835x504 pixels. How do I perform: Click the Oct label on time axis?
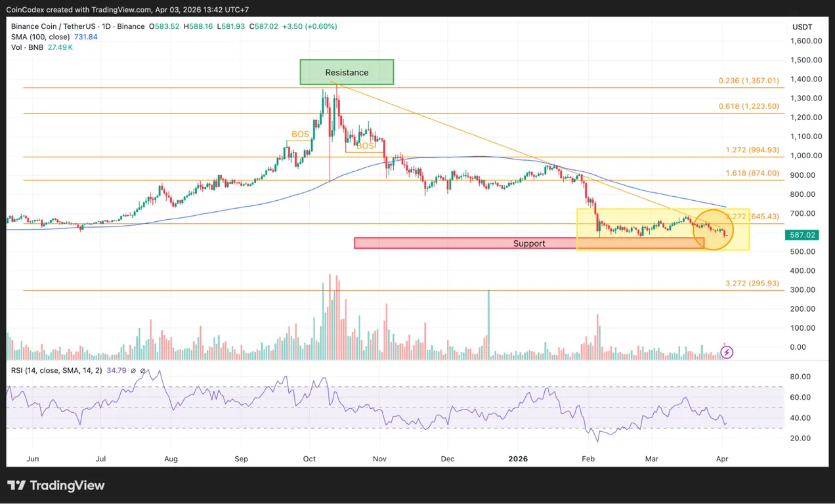pyautogui.click(x=309, y=459)
